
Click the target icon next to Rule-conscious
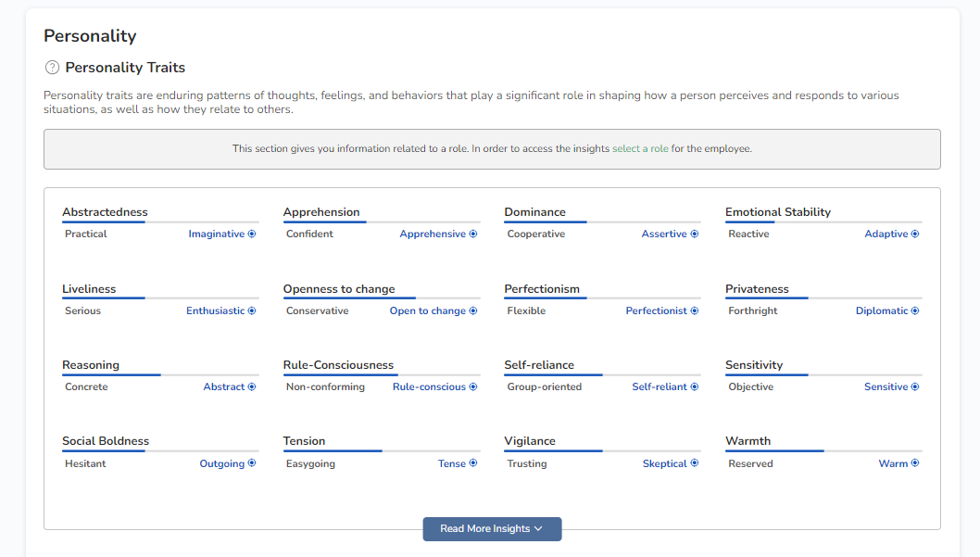point(473,387)
